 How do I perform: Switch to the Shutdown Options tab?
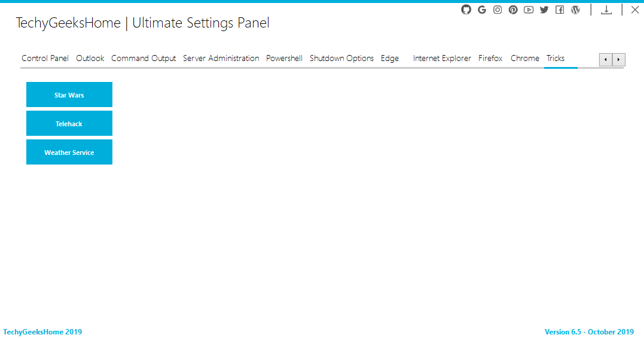pos(341,58)
